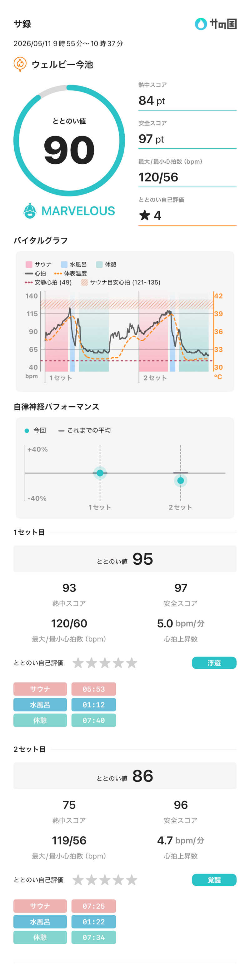Select the サウナ 05:53 time chip
250x980 pixels.
(94, 689)
